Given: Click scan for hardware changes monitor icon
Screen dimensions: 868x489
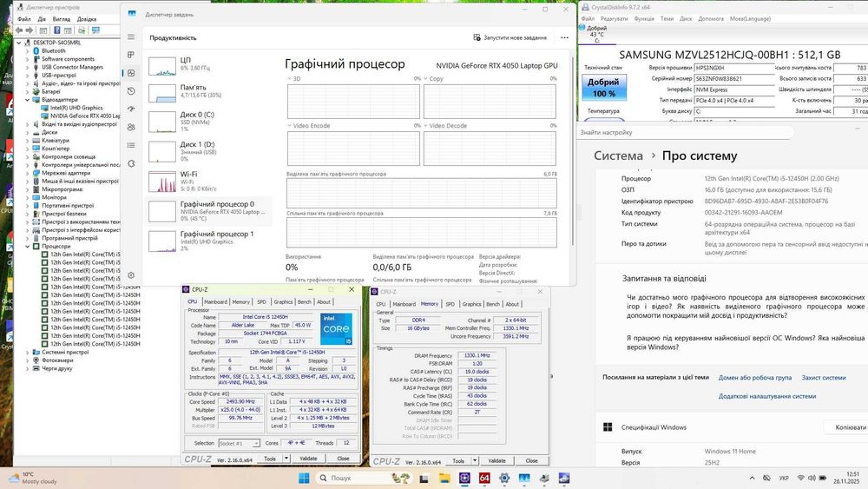Looking at the screenshot, I should [95, 30].
